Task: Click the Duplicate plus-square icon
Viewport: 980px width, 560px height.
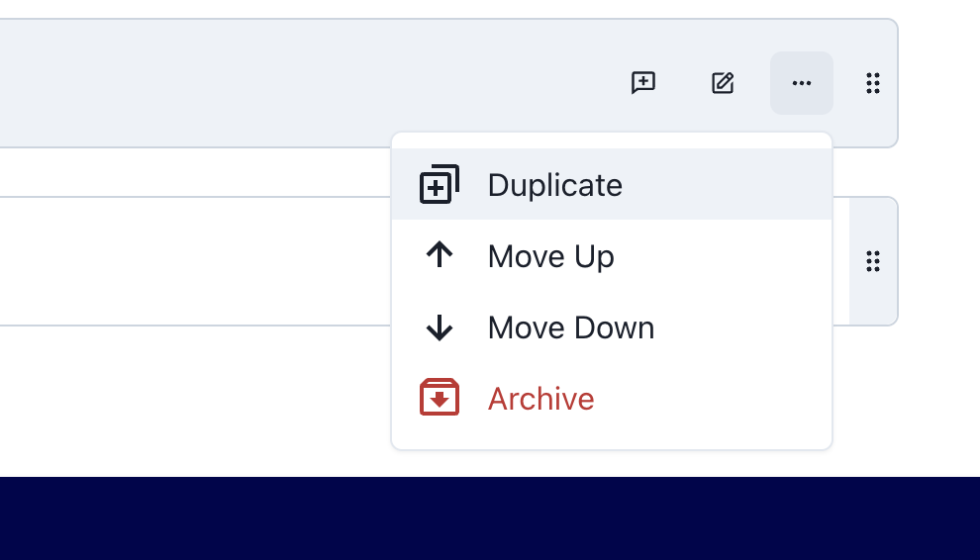Action: 440,184
